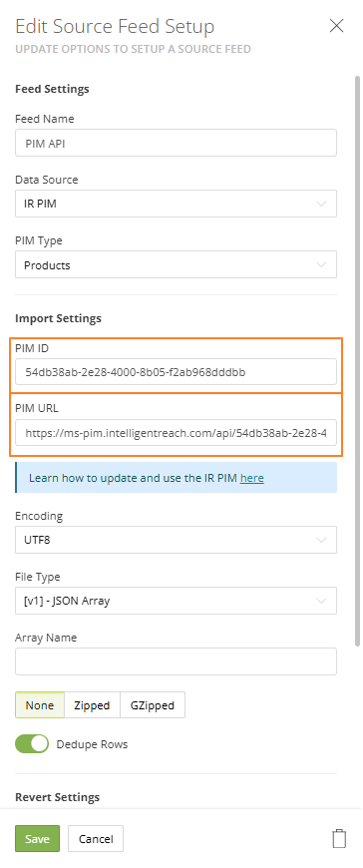Open the 'here' IR PIM help link
The image size is (363, 868).
pyautogui.click(x=251, y=478)
